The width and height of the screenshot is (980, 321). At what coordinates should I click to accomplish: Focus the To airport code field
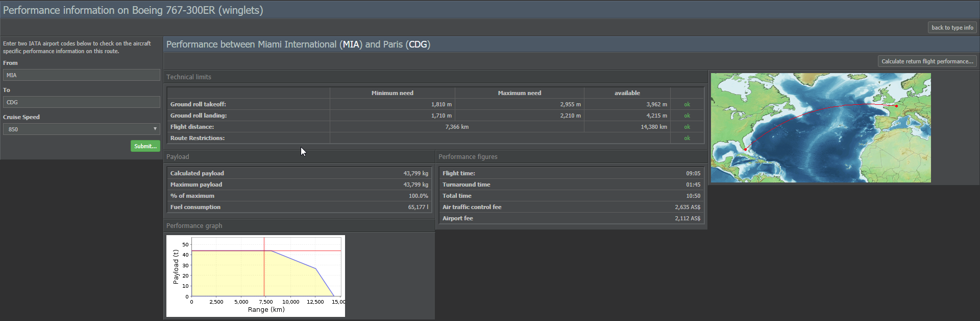click(82, 102)
